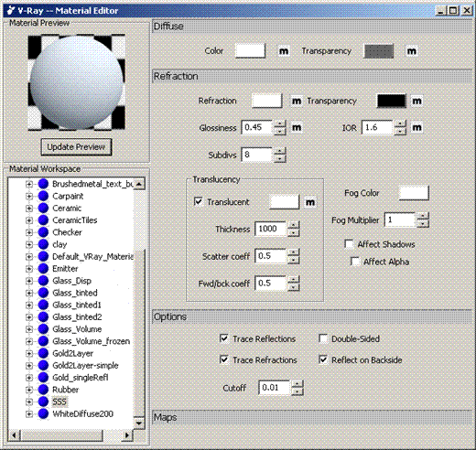Expand the WhiteDiffuse200 material node
Image resolution: width=476 pixels, height=450 pixels.
tap(29, 413)
